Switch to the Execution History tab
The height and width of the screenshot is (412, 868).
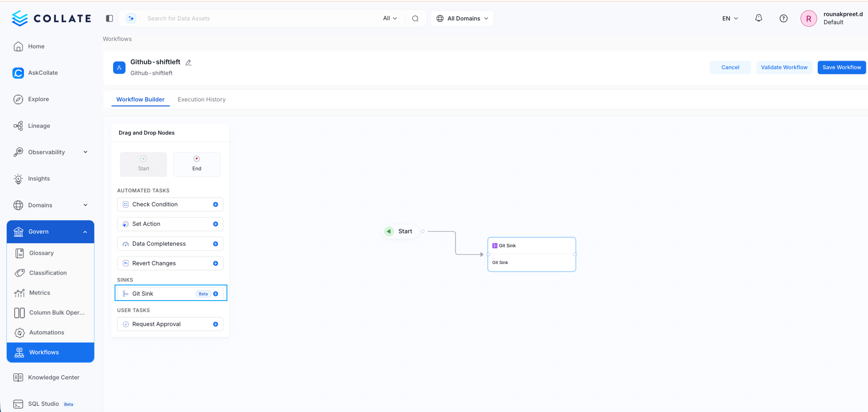[201, 99]
